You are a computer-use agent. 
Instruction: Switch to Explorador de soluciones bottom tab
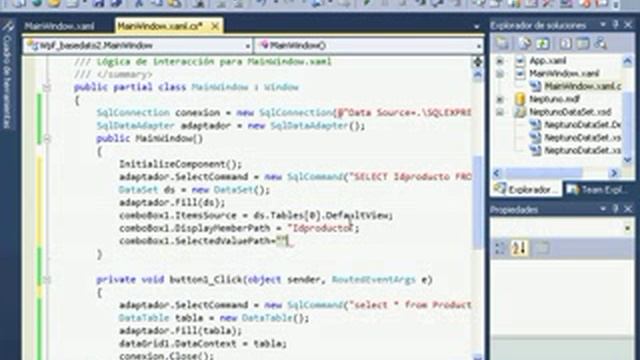(x=526, y=189)
